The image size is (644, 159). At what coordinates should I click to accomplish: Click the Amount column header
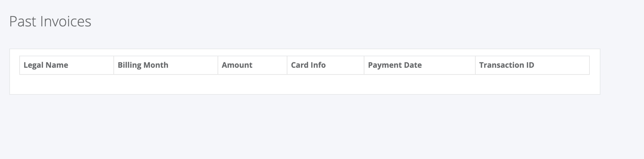pyautogui.click(x=252, y=65)
